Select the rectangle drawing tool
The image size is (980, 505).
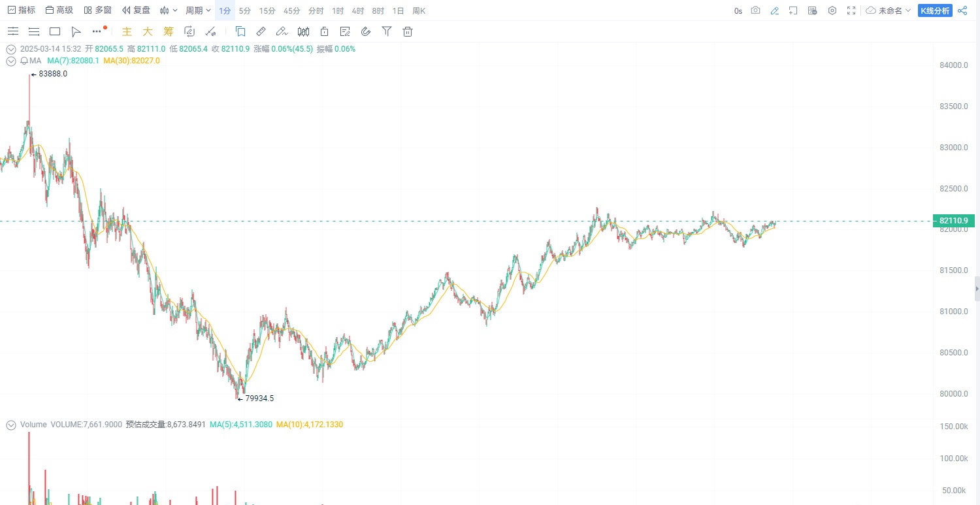(55, 31)
